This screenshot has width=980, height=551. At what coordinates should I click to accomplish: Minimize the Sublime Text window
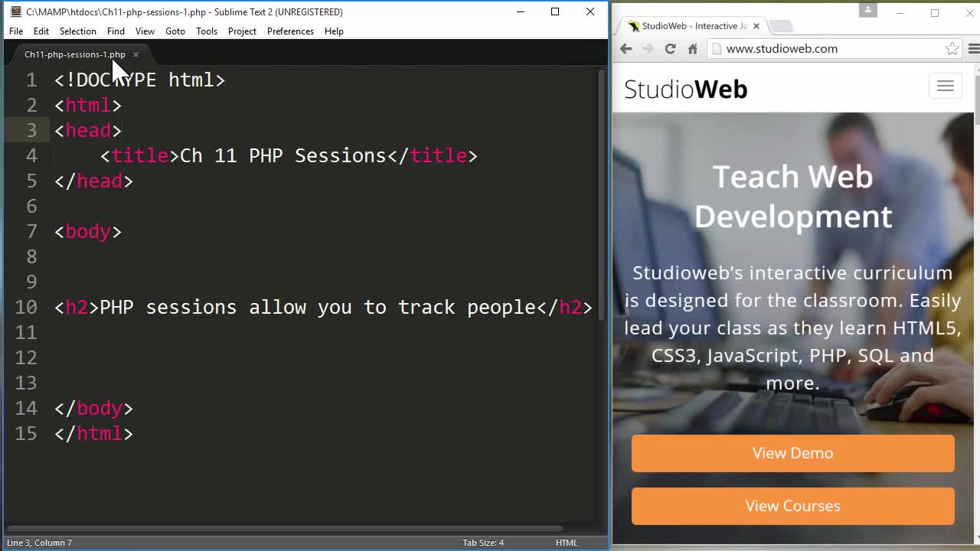click(x=521, y=11)
